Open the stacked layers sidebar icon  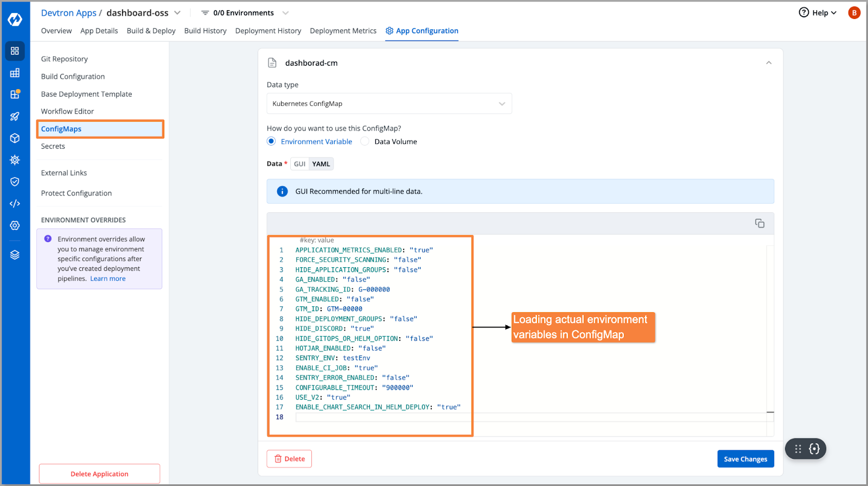pos(15,255)
